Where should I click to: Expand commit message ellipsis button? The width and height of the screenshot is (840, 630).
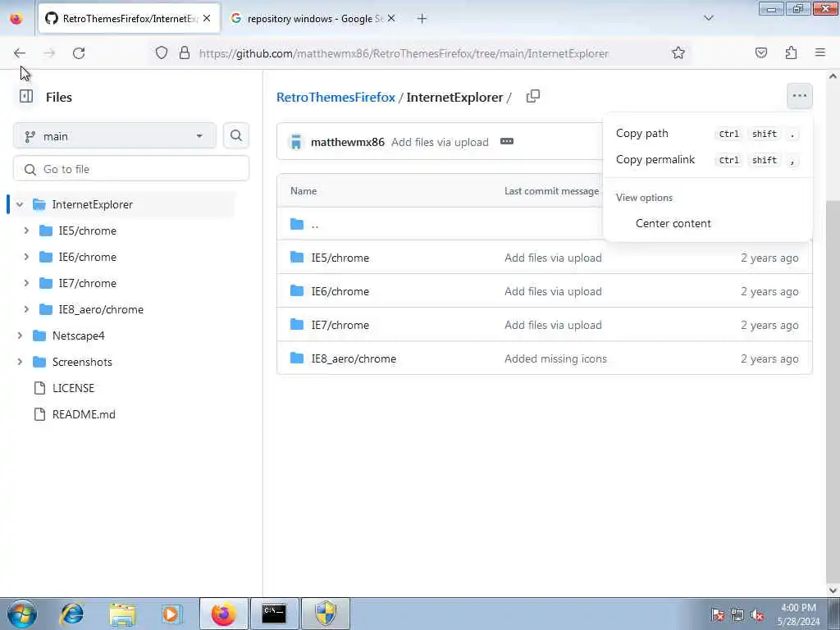507,141
